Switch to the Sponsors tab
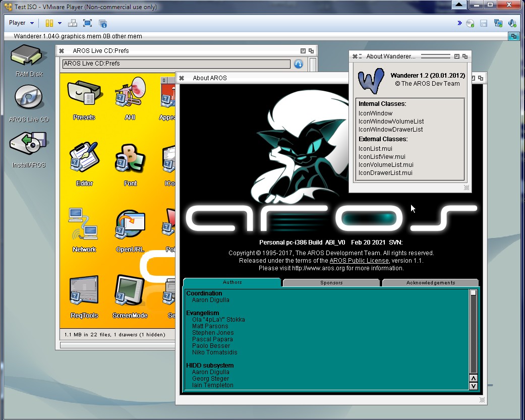This screenshot has width=525, height=420. (331, 283)
